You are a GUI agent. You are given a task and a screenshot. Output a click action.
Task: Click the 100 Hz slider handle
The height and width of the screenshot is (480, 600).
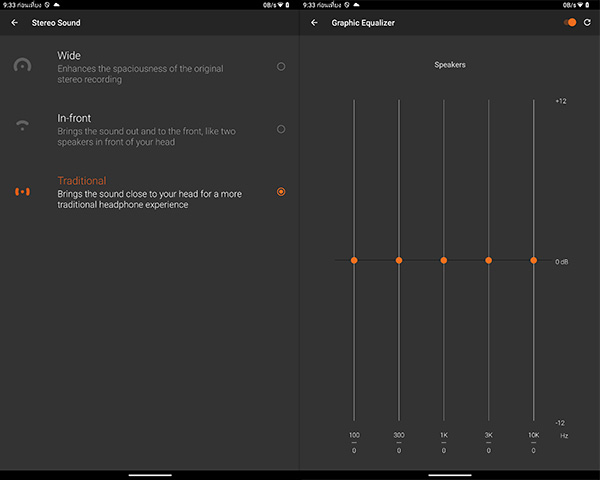[354, 260]
